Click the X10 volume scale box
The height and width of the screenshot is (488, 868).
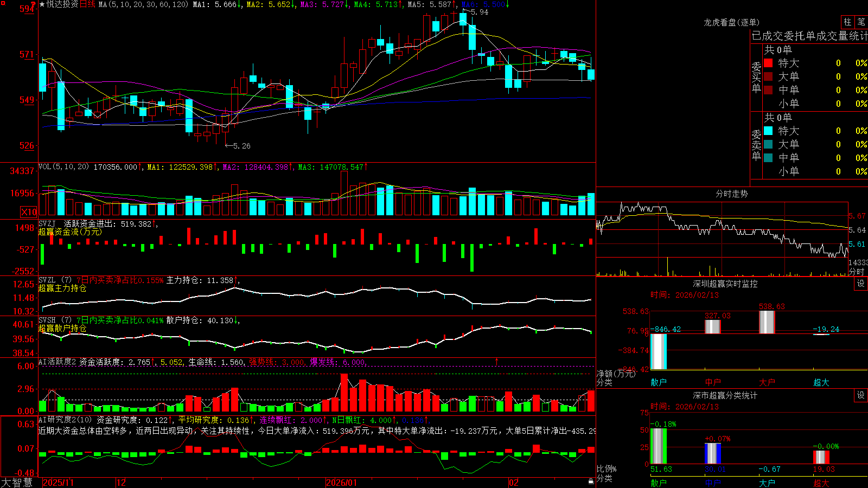(29, 212)
